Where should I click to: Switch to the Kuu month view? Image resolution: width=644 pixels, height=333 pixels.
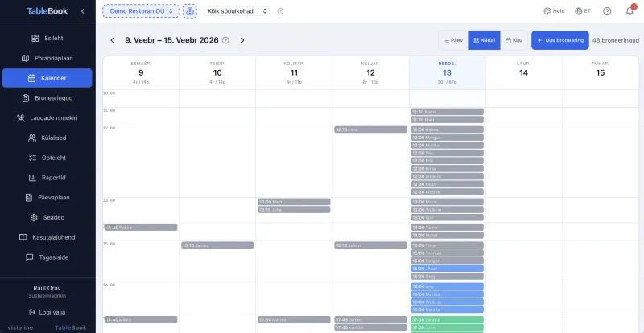[x=514, y=40]
